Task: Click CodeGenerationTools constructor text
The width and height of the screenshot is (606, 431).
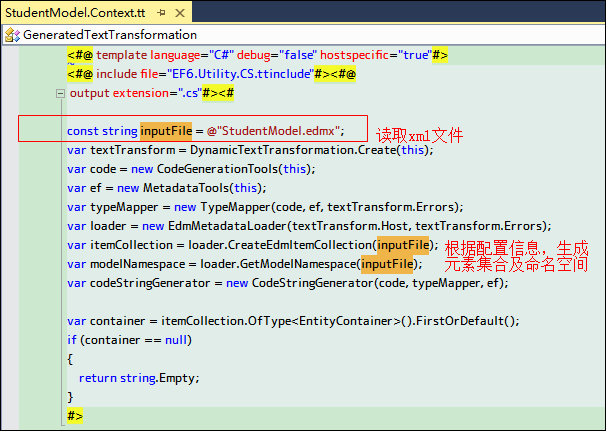Action: pos(218,169)
